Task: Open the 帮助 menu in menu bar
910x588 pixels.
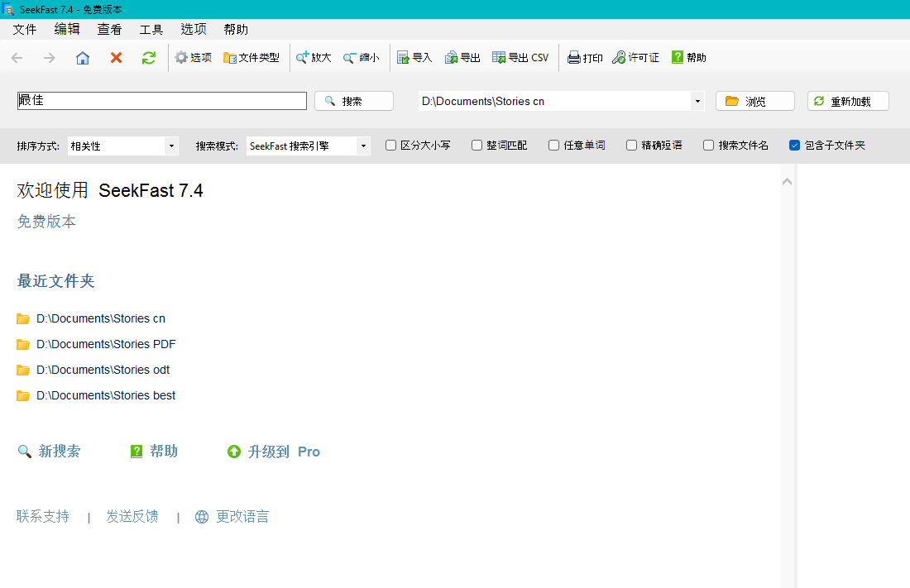Action: pyautogui.click(x=236, y=29)
